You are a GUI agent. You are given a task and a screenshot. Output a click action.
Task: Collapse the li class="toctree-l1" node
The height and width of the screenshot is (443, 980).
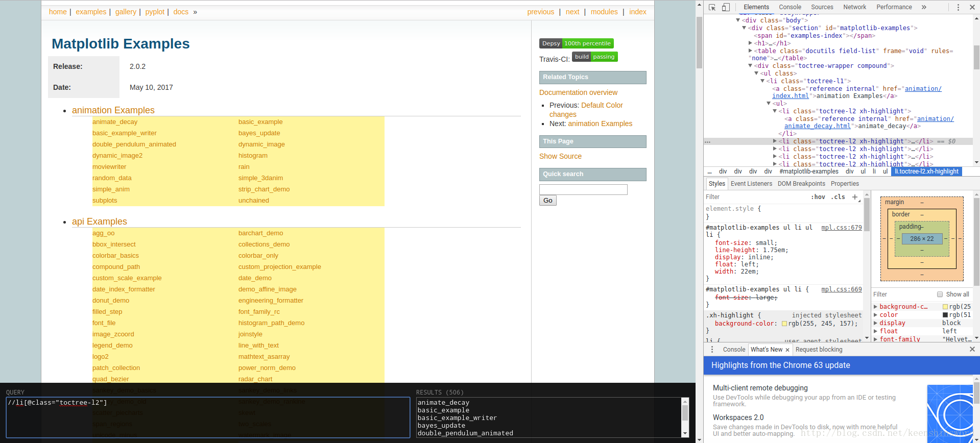click(762, 81)
